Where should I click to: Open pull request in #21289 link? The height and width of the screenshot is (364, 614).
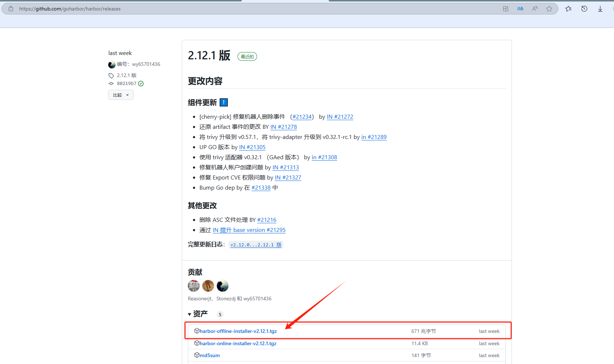374,137
